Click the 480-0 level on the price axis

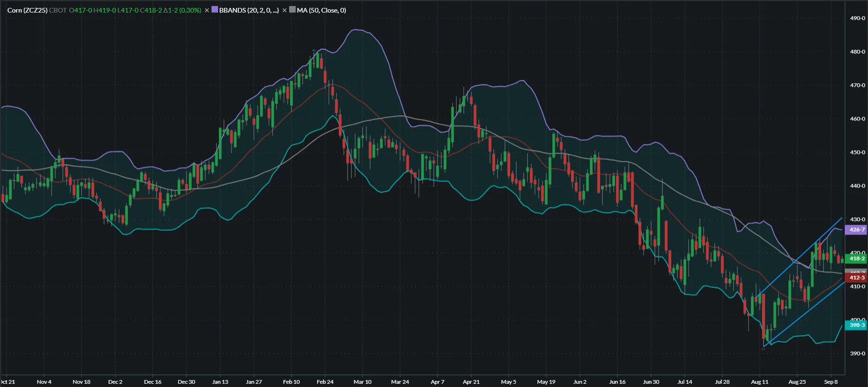point(857,52)
